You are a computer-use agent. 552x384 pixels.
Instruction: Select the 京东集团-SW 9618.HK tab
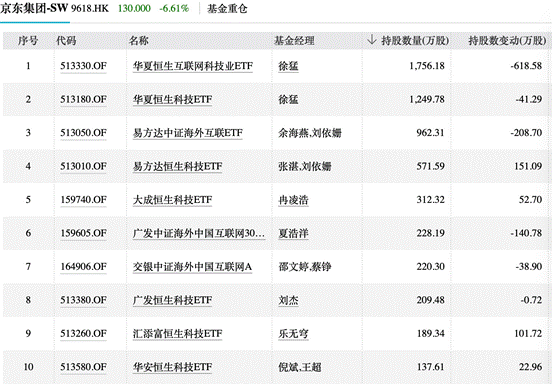pyautogui.click(x=55, y=8)
